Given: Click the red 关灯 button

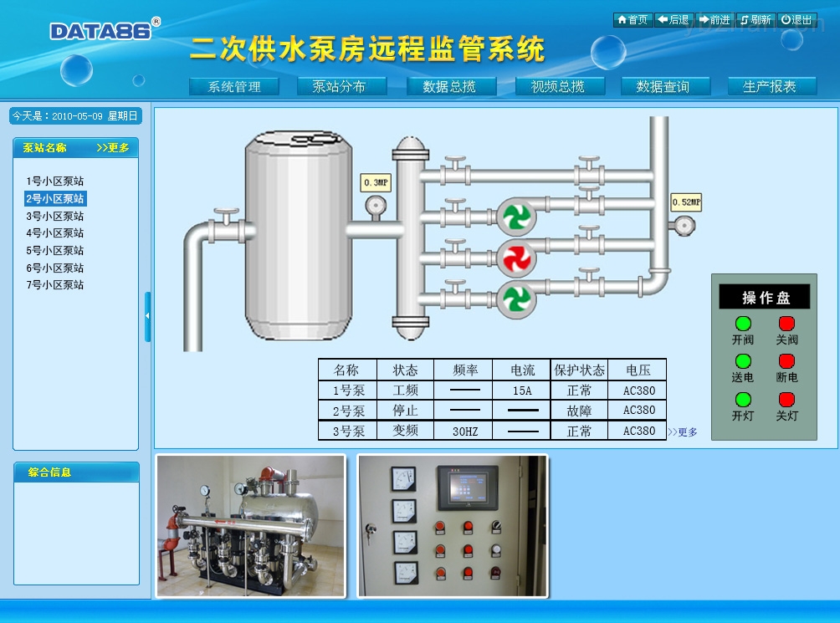Looking at the screenshot, I should tap(786, 400).
